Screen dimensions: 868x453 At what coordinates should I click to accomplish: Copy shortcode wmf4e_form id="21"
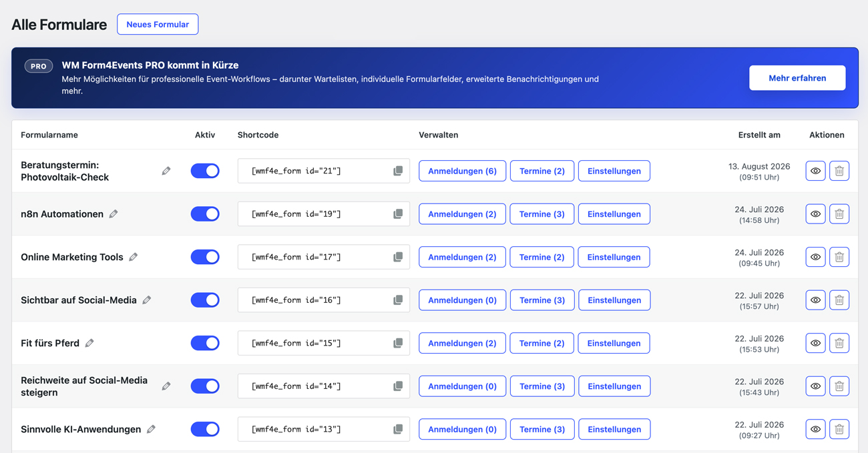click(398, 171)
